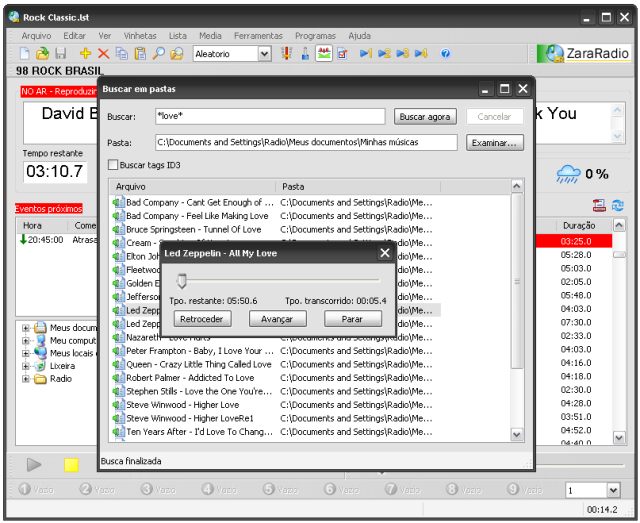Image resolution: width=640 pixels, height=523 pixels.
Task: Click the Retroceder button
Action: [202, 319]
